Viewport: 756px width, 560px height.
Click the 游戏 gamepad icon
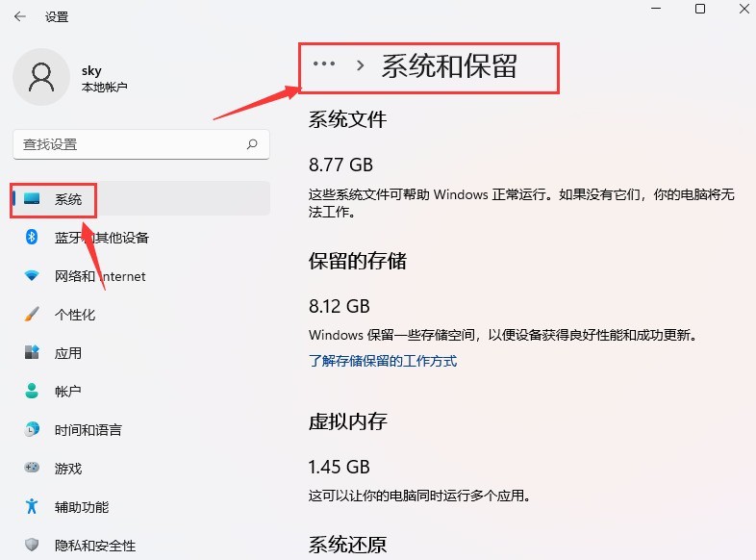pyautogui.click(x=32, y=468)
